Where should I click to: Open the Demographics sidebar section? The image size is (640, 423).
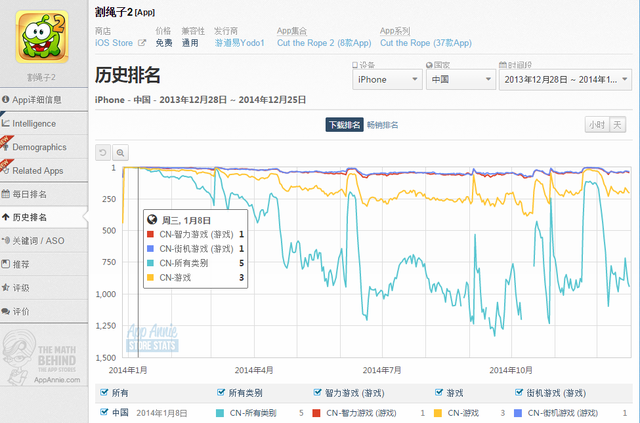[44, 147]
